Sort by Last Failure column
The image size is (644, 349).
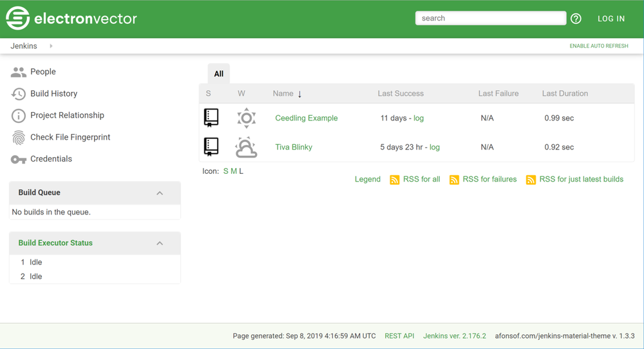(x=498, y=93)
